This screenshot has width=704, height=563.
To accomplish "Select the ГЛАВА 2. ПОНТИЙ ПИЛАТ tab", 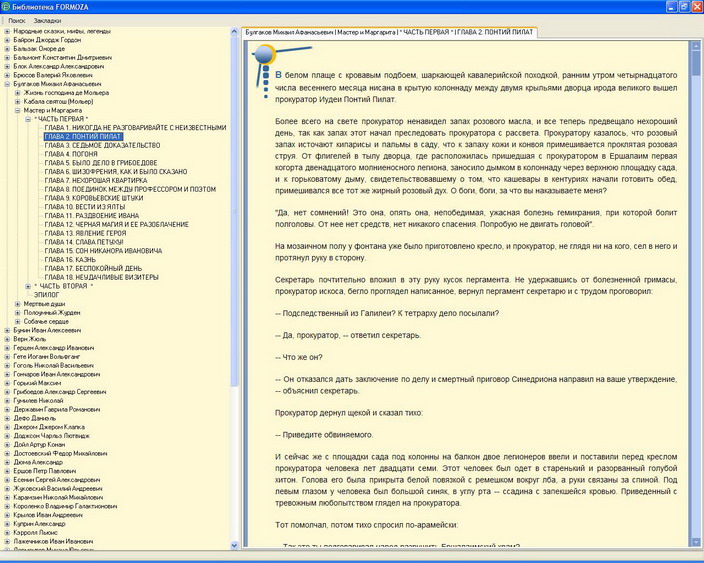I will pos(389,32).
